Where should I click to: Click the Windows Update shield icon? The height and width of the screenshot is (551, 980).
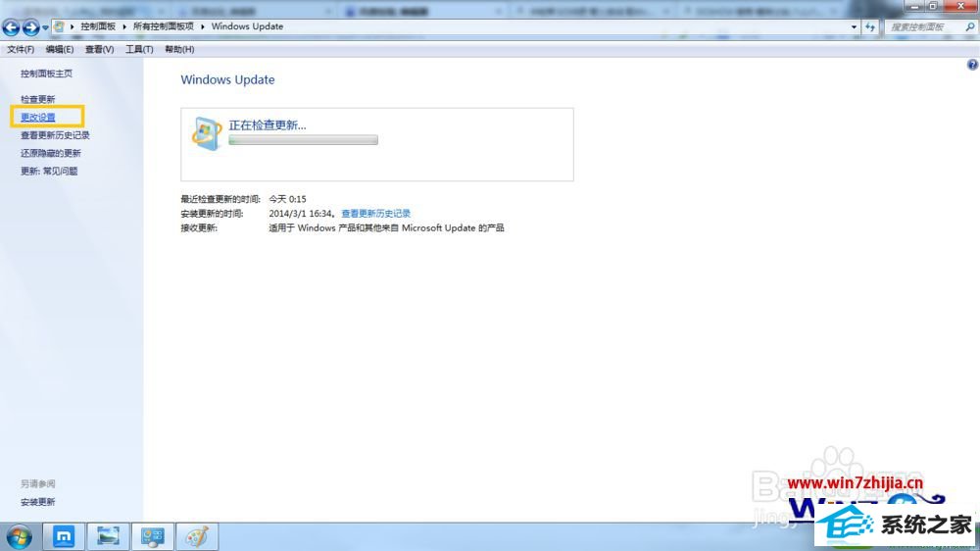tap(207, 133)
